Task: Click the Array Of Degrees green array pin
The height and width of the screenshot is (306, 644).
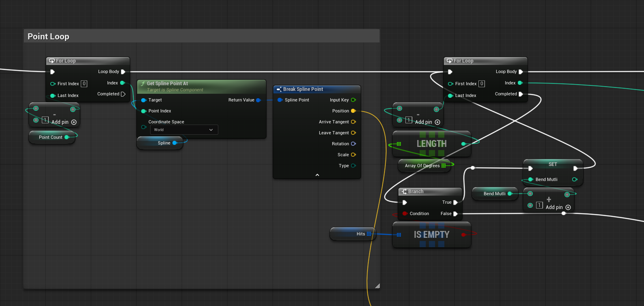Action: pyautogui.click(x=444, y=166)
